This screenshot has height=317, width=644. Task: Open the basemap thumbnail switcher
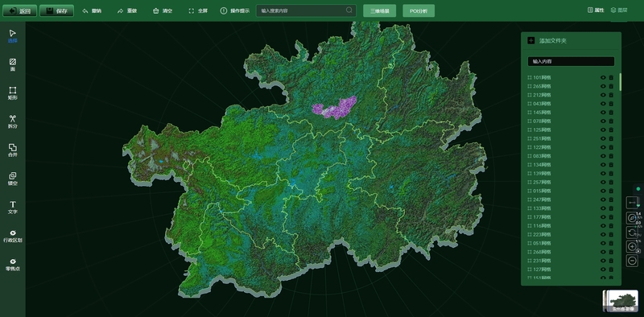tap(621, 301)
